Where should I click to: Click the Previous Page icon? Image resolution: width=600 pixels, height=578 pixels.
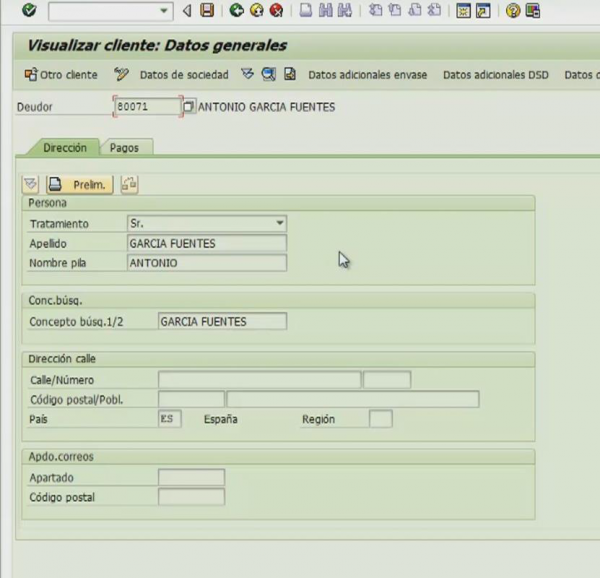[395, 10]
